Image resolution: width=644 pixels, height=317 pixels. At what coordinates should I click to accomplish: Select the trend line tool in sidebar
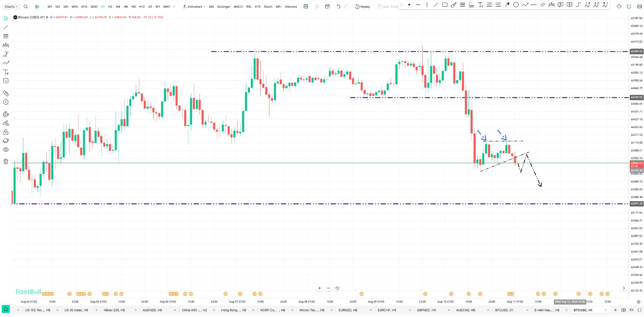[6, 27]
